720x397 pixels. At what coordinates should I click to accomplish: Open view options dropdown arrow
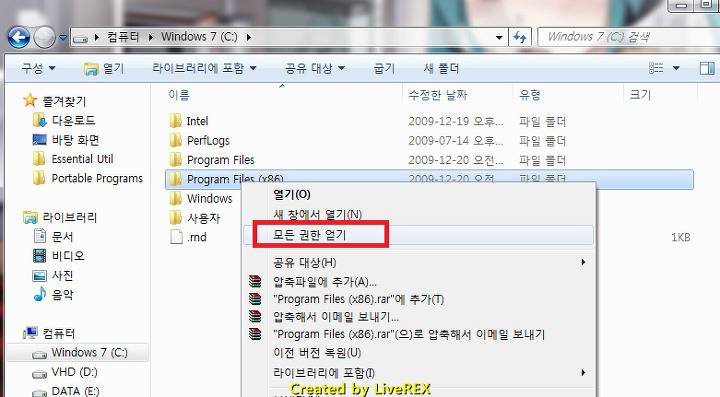676,68
